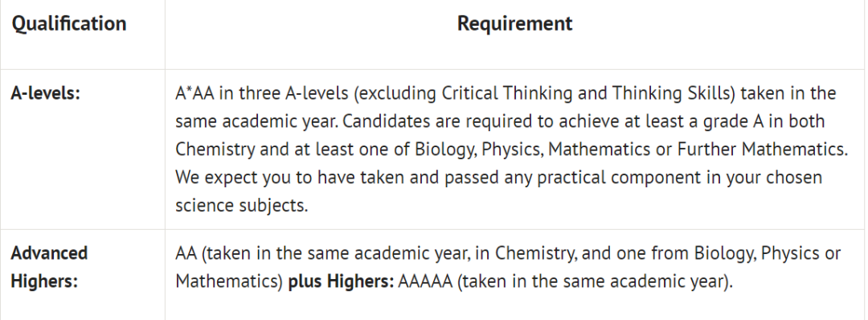Click the word 'Chemistry' in A-levels row

(x=215, y=150)
